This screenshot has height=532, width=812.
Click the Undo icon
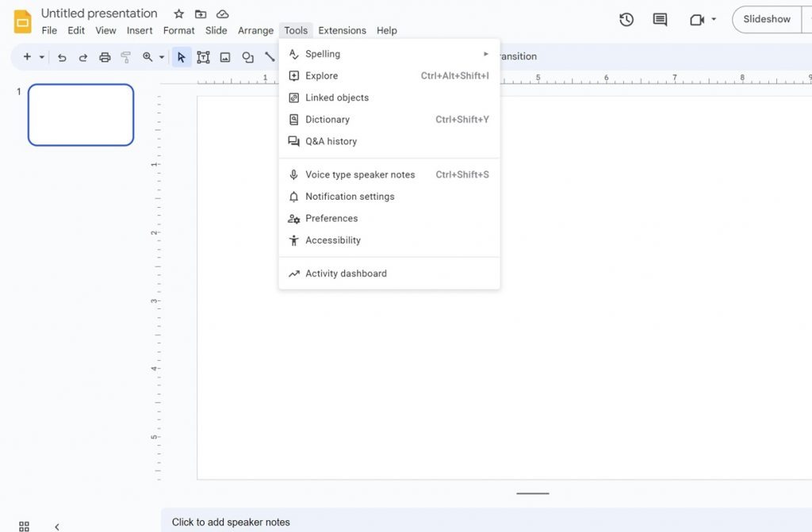coord(62,56)
